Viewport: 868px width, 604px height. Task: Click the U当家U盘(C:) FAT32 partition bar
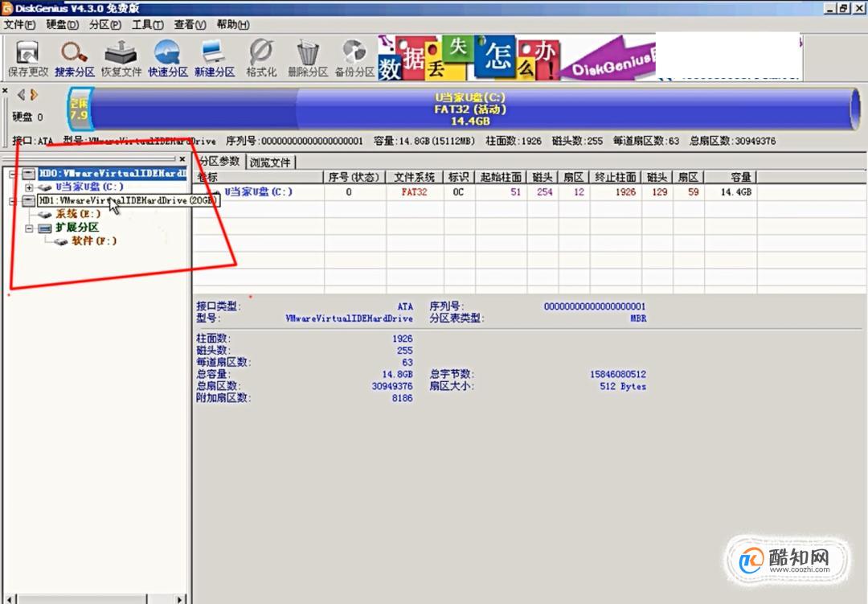coord(472,109)
